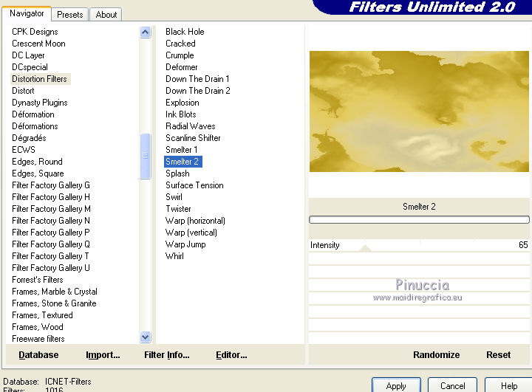Click the category list scrollbar thumb
The width and height of the screenshot is (532, 392).
[146, 156]
